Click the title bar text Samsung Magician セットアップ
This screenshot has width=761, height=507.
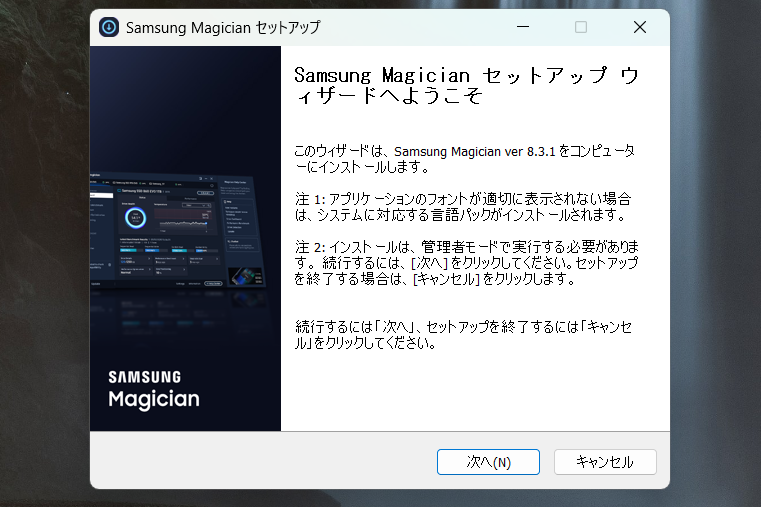click(223, 28)
